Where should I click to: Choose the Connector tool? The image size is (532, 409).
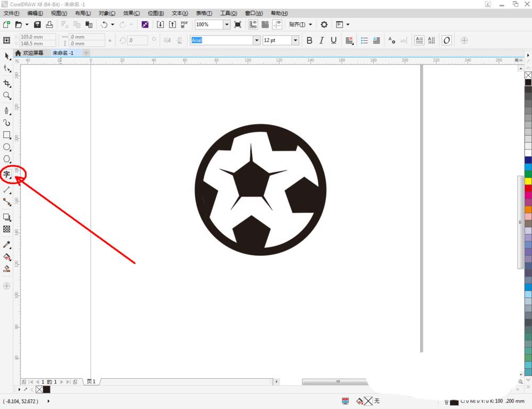tap(7, 202)
